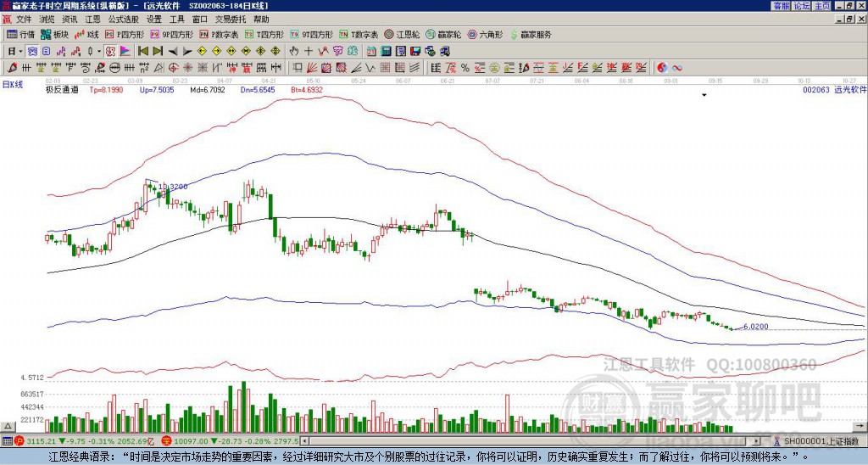Open the 论坛 forum link
This screenshot has width=868, height=465.
(x=801, y=6)
